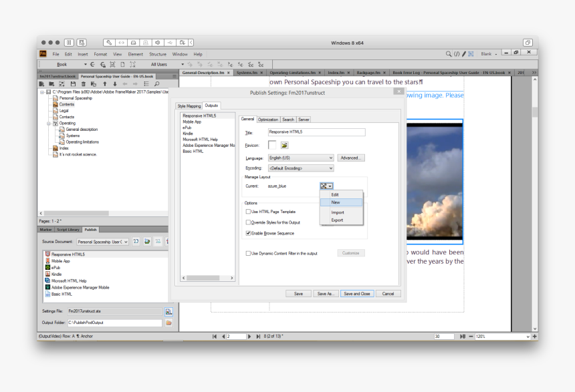Click the magnifier search icon in book panel
Image resolution: width=575 pixels, height=392 pixels.
157,84
